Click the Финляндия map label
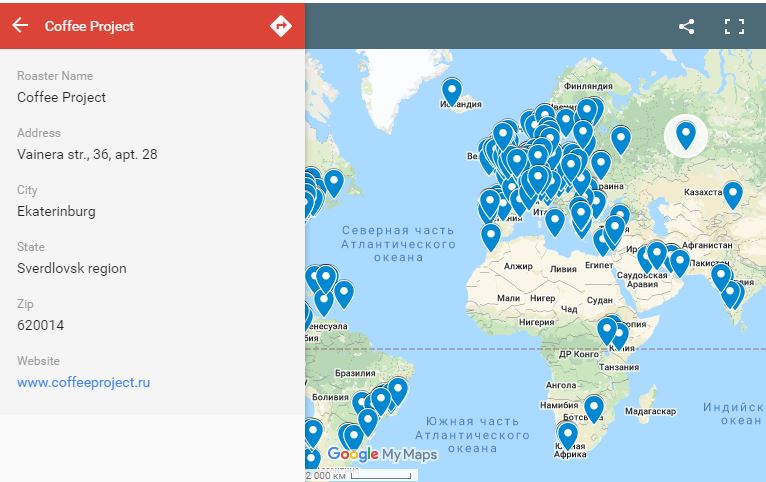 pos(588,86)
